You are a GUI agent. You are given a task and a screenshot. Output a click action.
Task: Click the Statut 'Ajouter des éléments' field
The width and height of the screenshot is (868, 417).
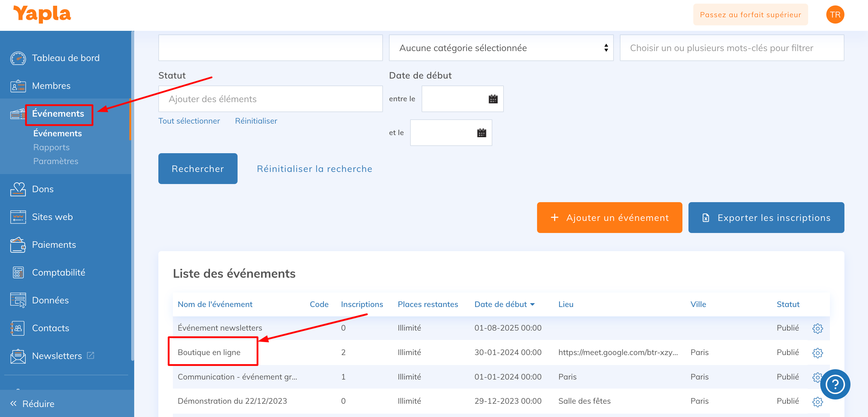pos(270,99)
